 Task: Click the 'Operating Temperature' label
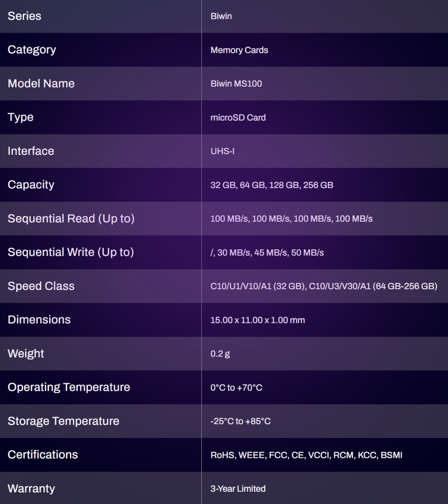point(69,388)
